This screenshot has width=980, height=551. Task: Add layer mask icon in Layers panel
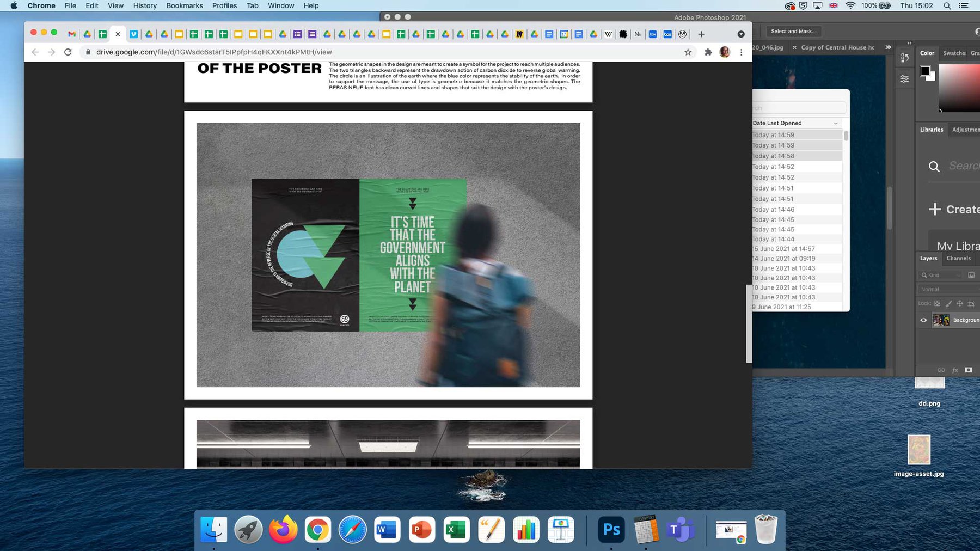click(969, 370)
